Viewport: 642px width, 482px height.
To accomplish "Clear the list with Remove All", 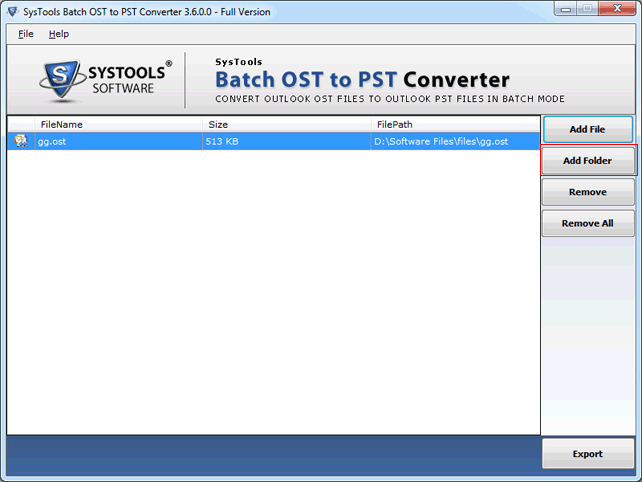I will (587, 223).
